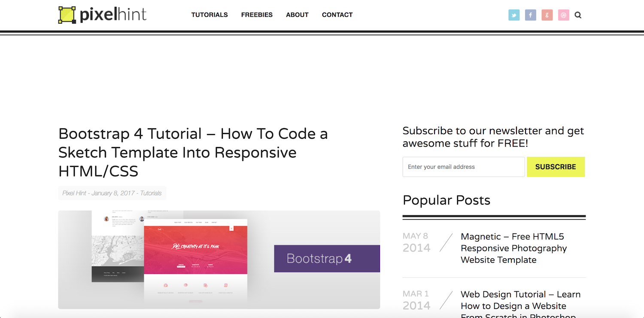Click the MAY 8 2014 date

tap(416, 242)
